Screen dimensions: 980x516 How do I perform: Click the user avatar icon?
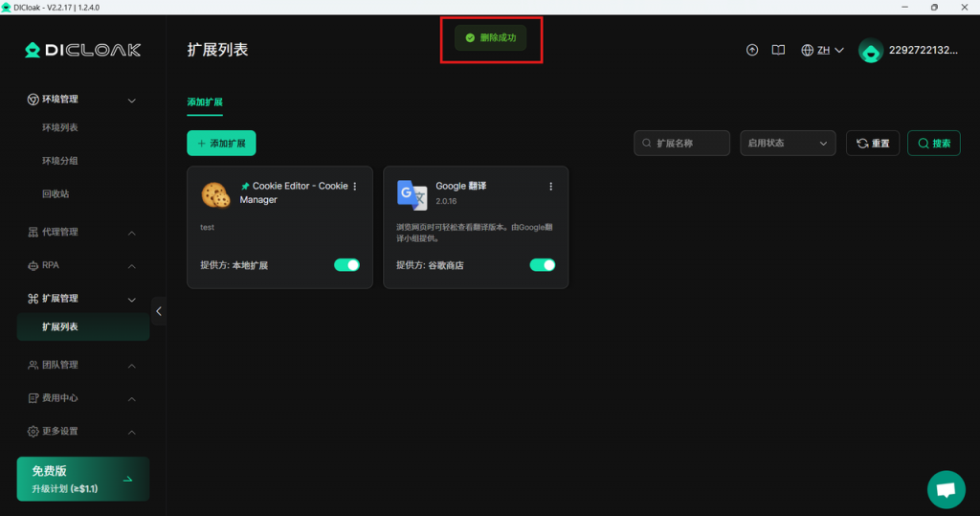pyautogui.click(x=870, y=51)
